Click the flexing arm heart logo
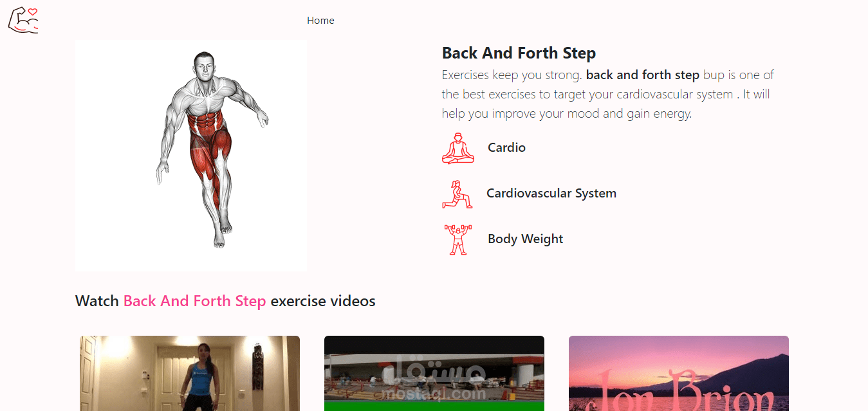Image resolution: width=868 pixels, height=411 pixels. (23, 20)
